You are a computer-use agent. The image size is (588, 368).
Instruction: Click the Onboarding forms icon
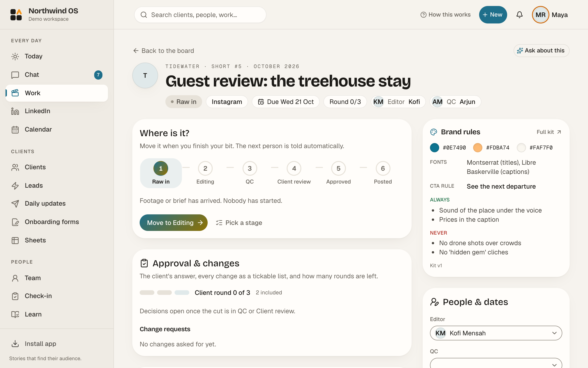(15, 222)
